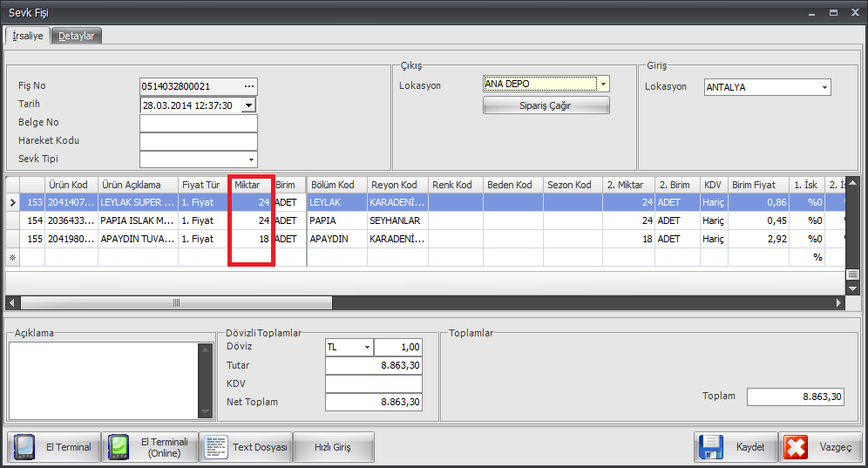Click ellipsis button beside Fiş No

point(249,86)
